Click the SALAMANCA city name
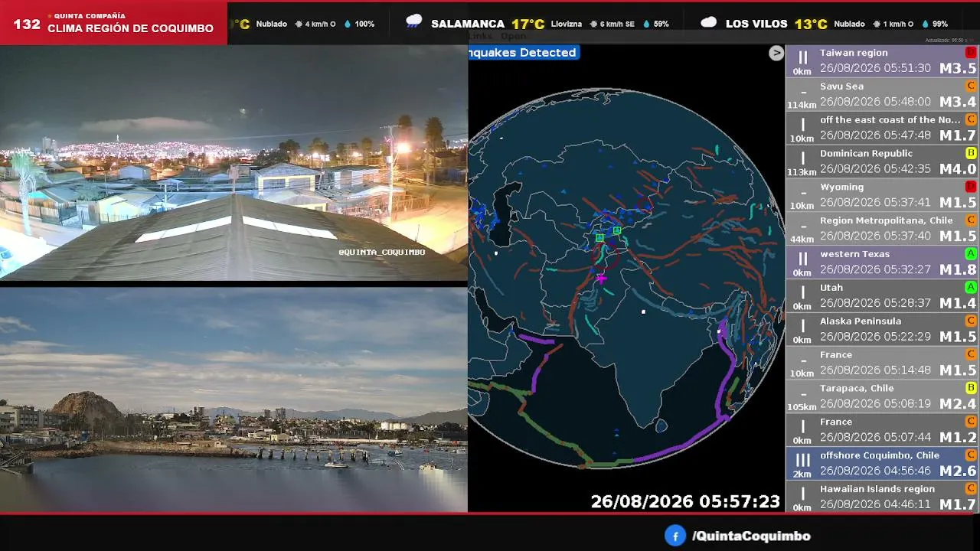 pyautogui.click(x=468, y=24)
